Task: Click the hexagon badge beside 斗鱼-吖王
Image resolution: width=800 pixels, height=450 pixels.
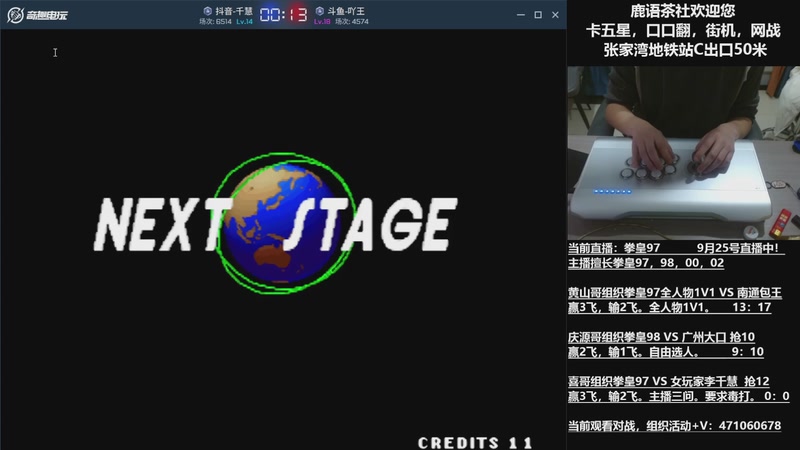Action: point(319,11)
